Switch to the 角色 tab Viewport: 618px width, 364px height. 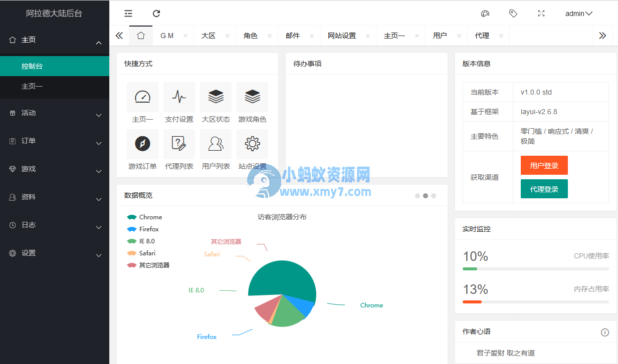click(x=251, y=36)
